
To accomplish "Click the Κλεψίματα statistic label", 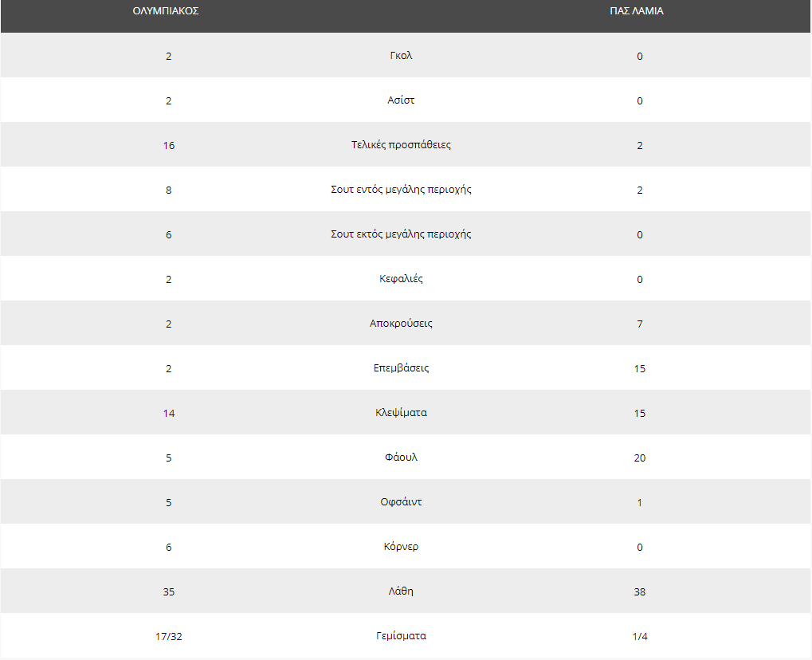I will (401, 413).
